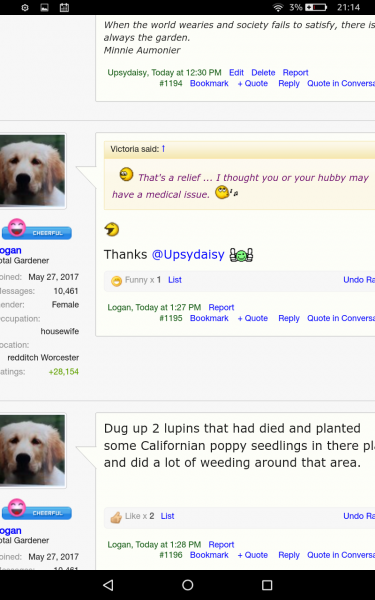Edit post #1194
The image size is (375, 600).
pyautogui.click(x=236, y=72)
